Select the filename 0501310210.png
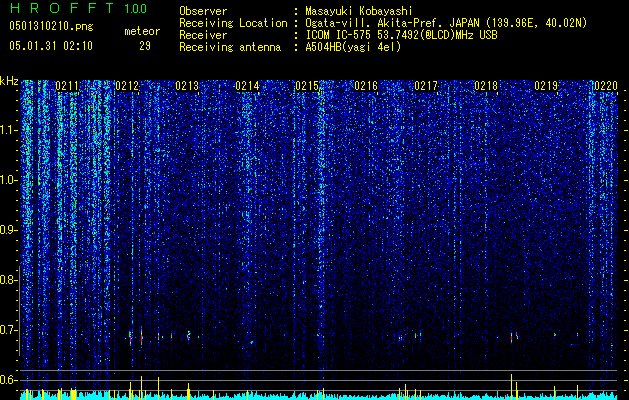The width and height of the screenshot is (629, 400). [51, 27]
